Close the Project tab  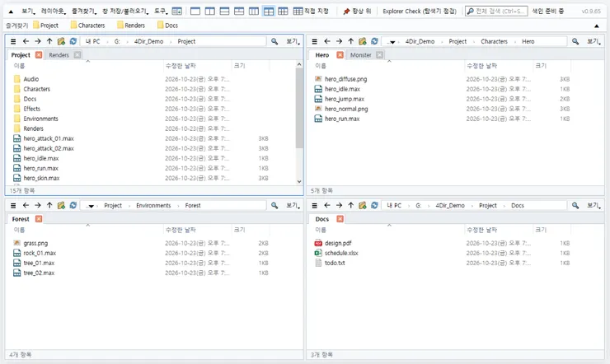pos(39,55)
